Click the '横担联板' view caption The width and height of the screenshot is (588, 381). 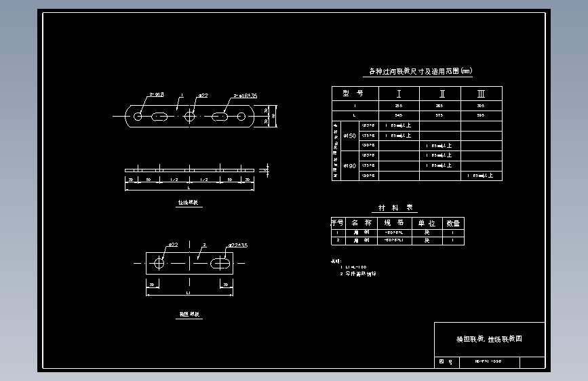tap(189, 315)
